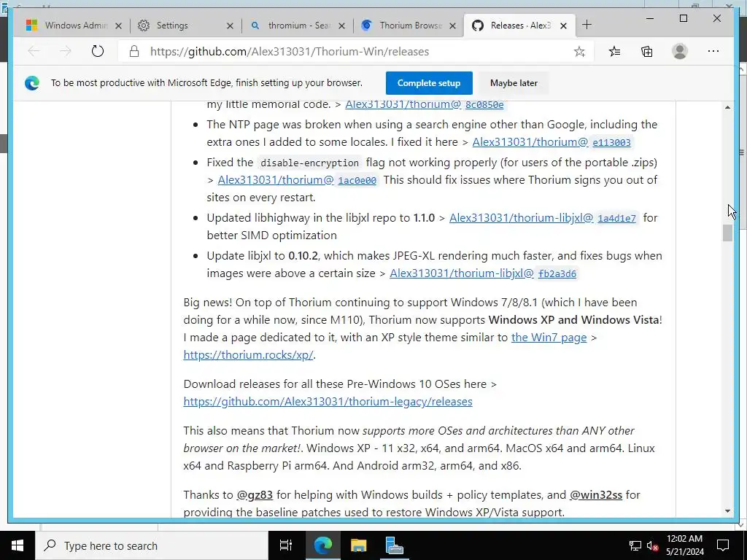This screenshot has height=560, width=747.
Task: Click Maybe later button
Action: click(x=514, y=83)
